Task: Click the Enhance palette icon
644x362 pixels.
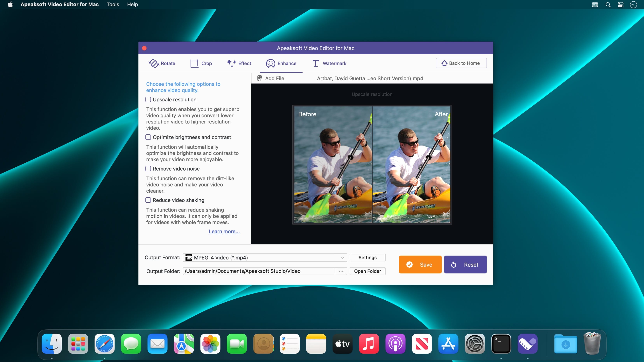Action: coord(270,64)
